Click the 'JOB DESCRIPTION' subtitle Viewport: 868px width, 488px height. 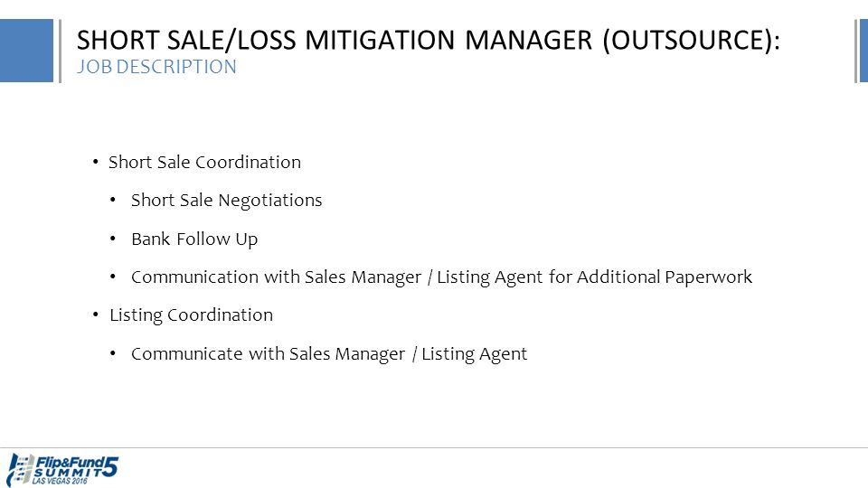(x=156, y=67)
